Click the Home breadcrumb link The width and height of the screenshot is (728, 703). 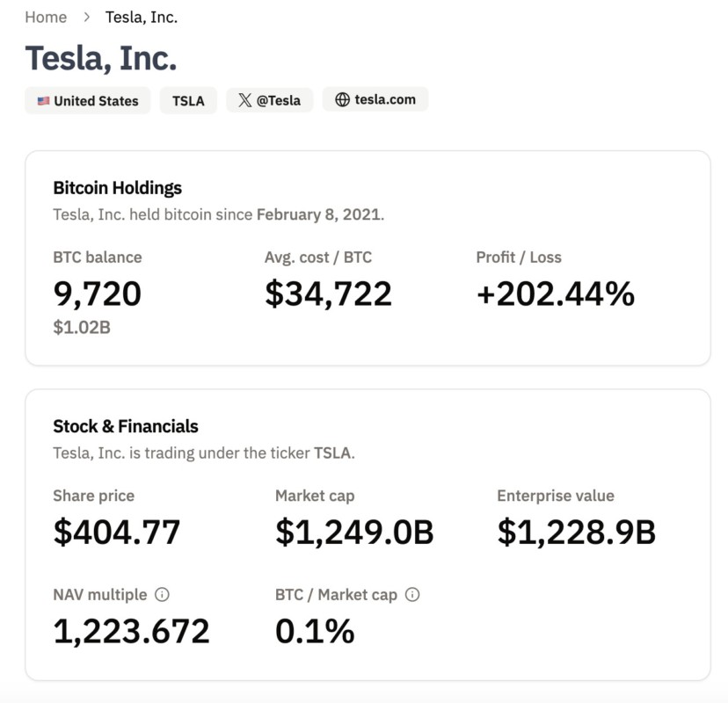pos(46,17)
